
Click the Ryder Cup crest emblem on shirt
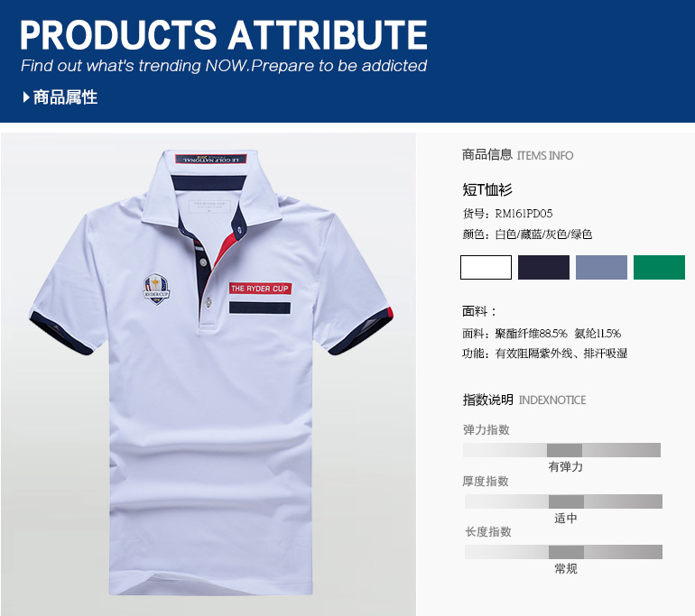pyautogui.click(x=156, y=289)
